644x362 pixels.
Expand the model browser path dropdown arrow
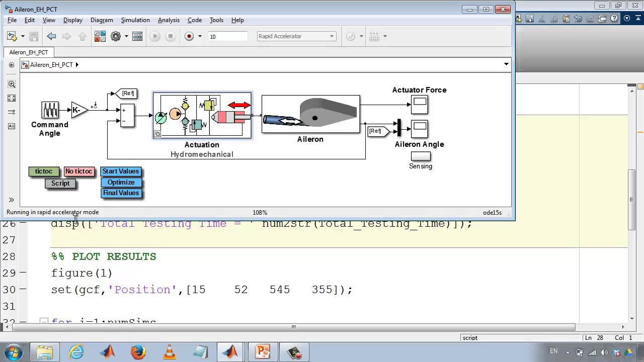[x=506, y=64]
